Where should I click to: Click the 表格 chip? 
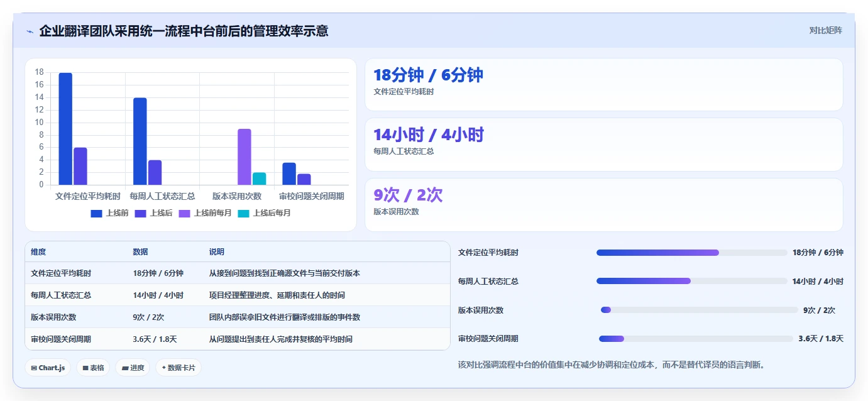click(93, 368)
